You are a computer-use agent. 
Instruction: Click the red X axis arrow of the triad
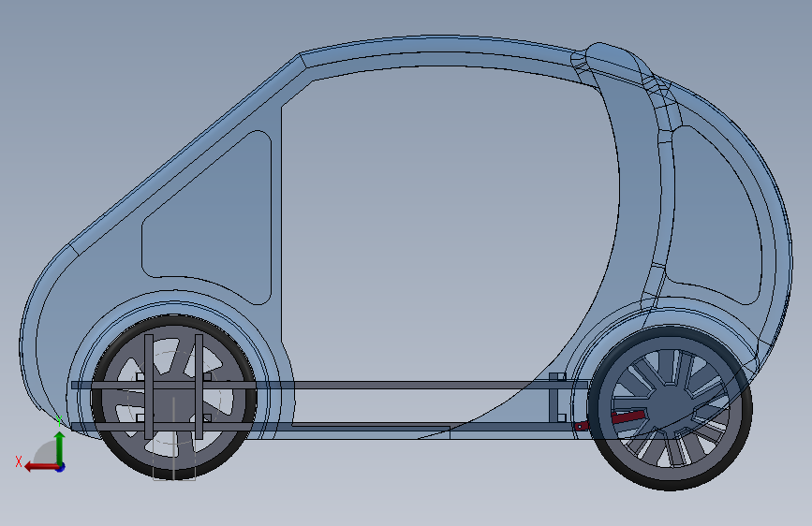tap(41, 467)
